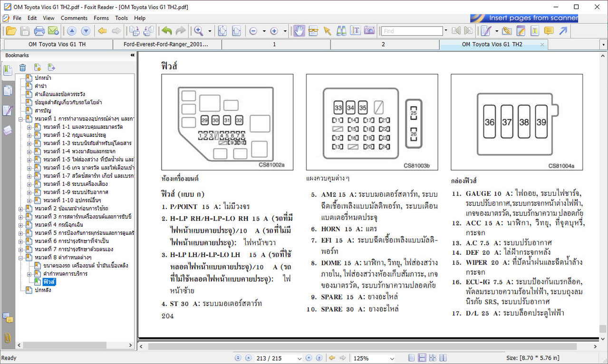Image resolution: width=608 pixels, height=364 pixels.
Task: Click the attach file paperclip toolbar icon
Action: 507,31
